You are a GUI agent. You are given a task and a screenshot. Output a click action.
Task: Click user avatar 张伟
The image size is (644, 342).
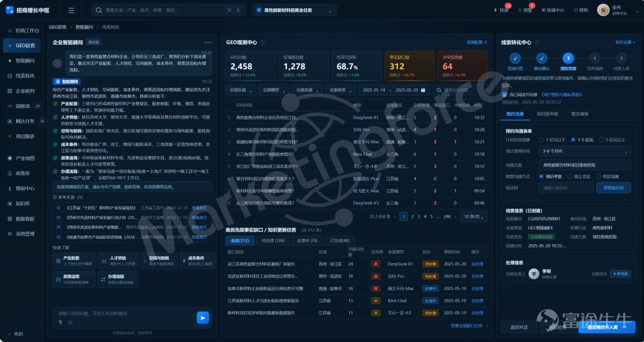click(x=603, y=10)
